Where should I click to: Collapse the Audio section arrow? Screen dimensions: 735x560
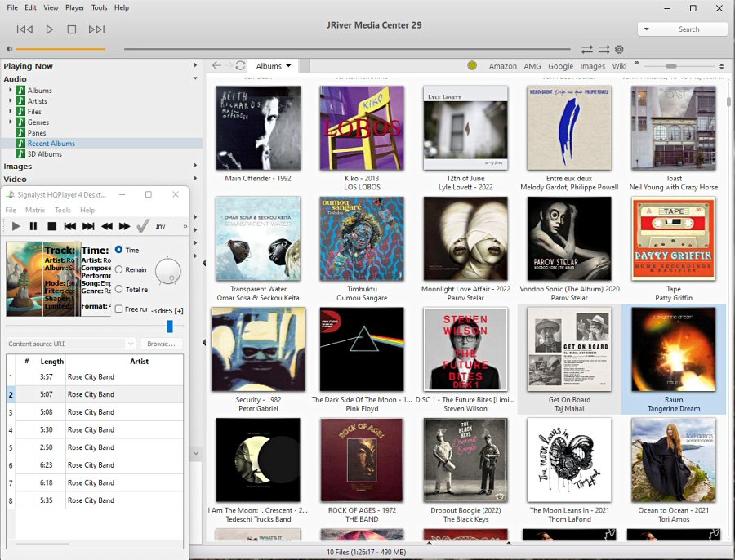click(x=195, y=78)
